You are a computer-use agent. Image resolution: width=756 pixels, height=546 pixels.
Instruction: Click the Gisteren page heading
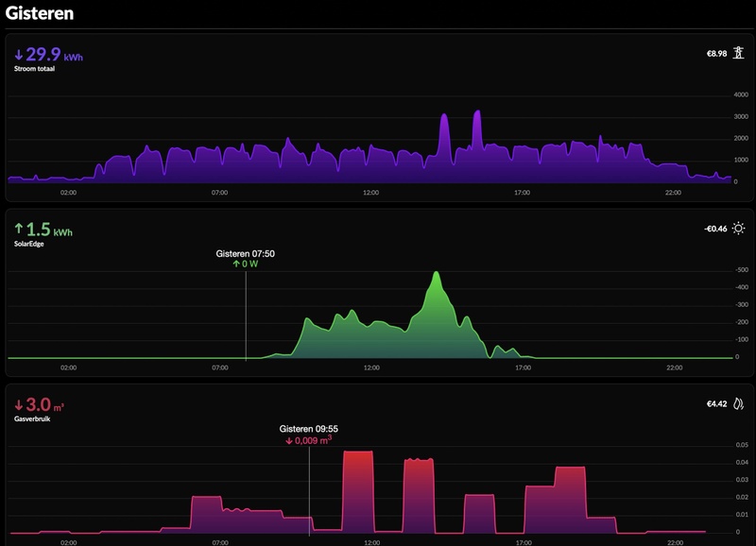point(40,14)
